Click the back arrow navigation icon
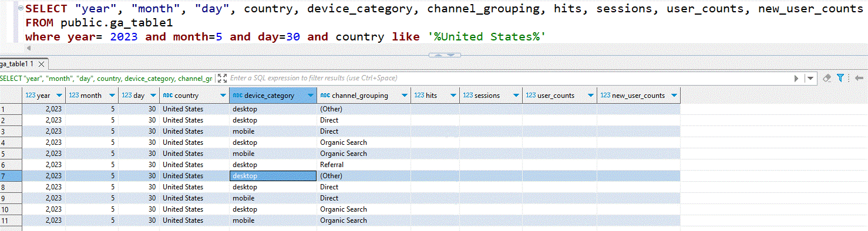 [x=859, y=78]
